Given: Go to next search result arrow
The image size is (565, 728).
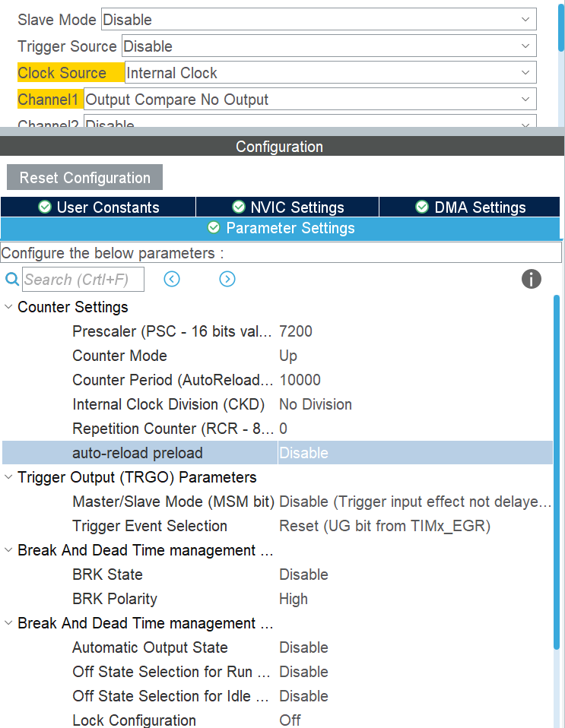Looking at the screenshot, I should pos(227,279).
